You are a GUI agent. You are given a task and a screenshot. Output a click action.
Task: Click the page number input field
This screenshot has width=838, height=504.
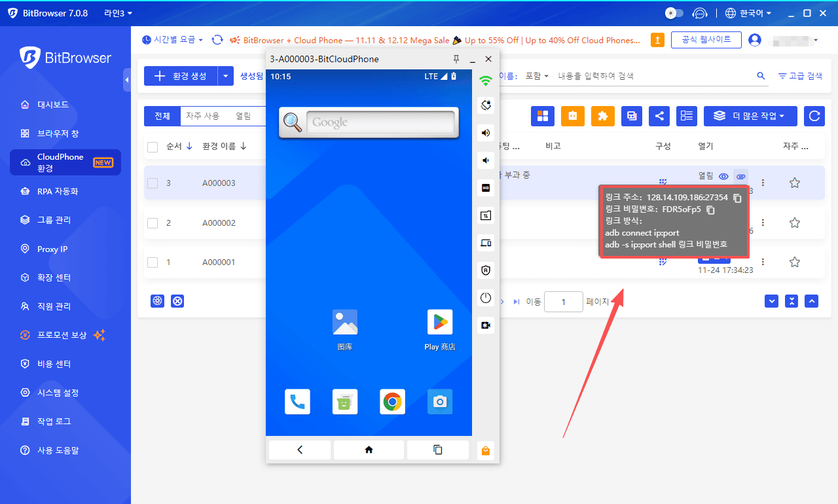563,302
